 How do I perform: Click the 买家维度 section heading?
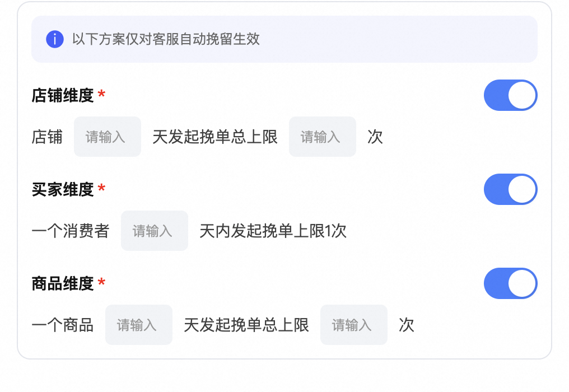[62, 189]
